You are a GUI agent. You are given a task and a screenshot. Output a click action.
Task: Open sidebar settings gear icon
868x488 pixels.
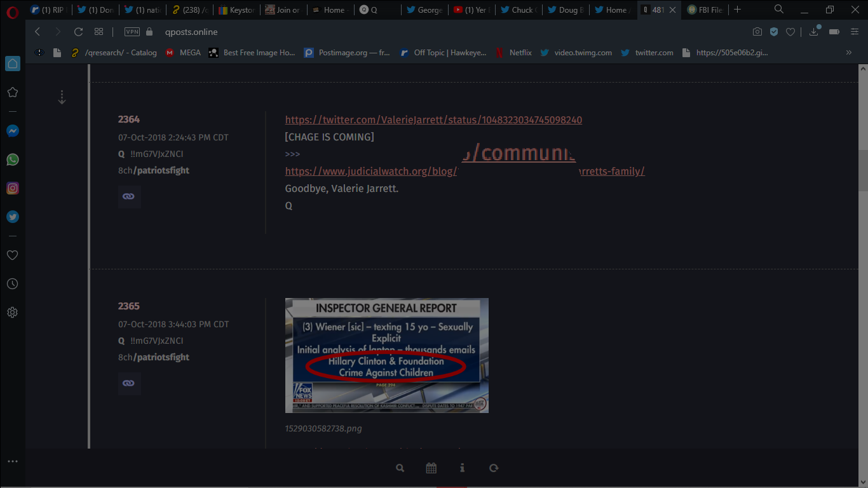coord(13,313)
